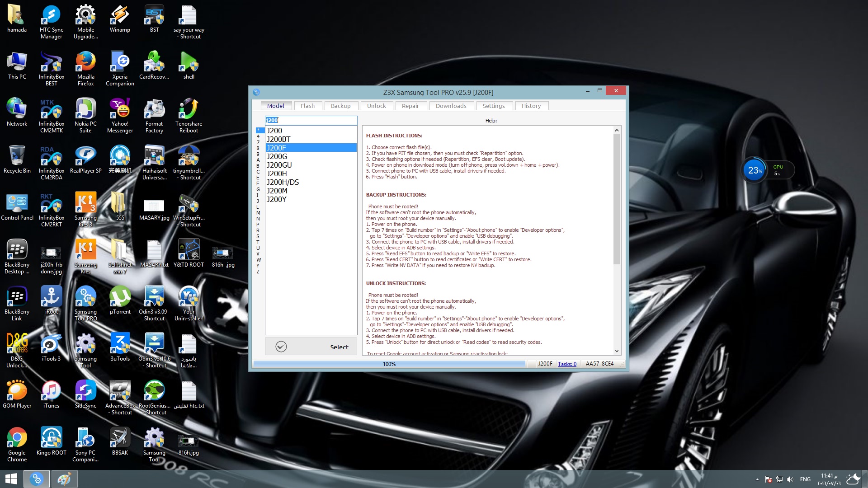Jump to letter S in model index

pyautogui.click(x=258, y=236)
